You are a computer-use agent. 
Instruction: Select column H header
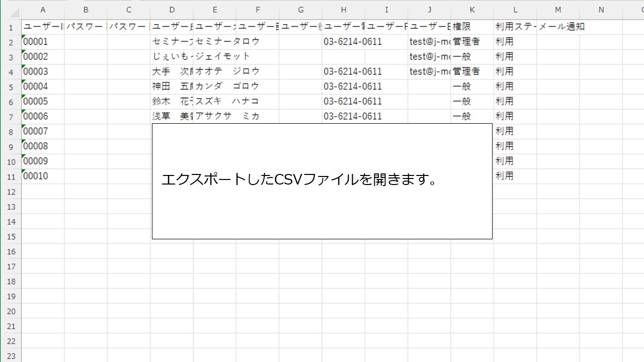click(x=344, y=10)
